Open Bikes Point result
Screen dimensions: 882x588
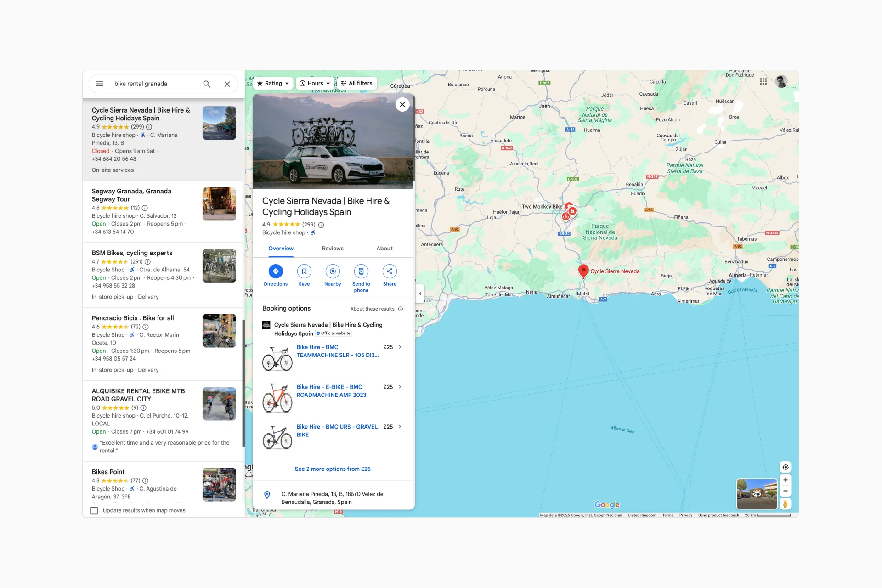click(x=163, y=482)
